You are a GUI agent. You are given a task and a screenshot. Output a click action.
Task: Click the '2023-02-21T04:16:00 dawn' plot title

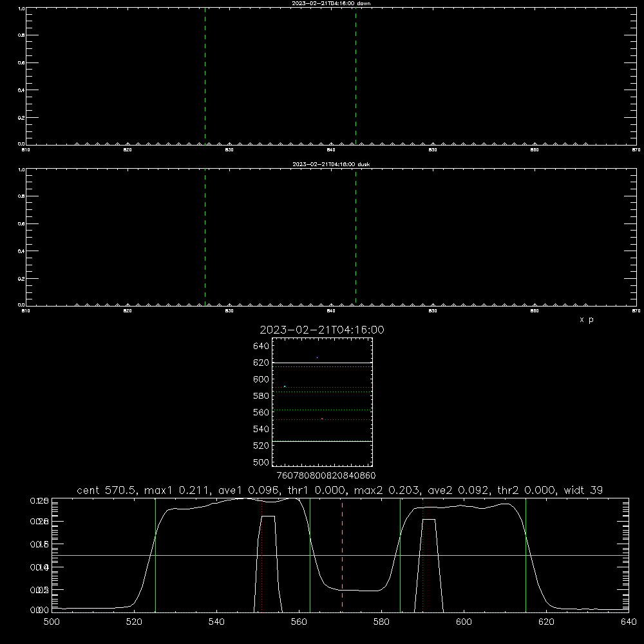[331, 3]
